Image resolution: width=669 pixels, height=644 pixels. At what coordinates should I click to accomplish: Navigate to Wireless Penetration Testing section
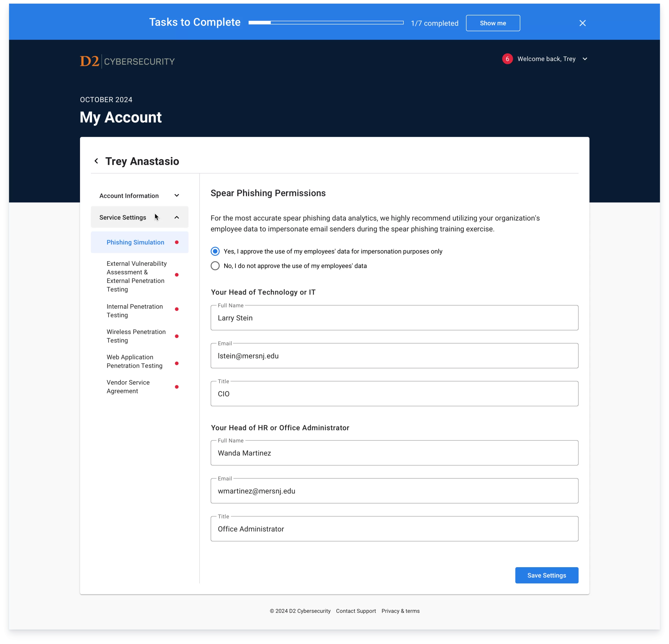pyautogui.click(x=134, y=336)
